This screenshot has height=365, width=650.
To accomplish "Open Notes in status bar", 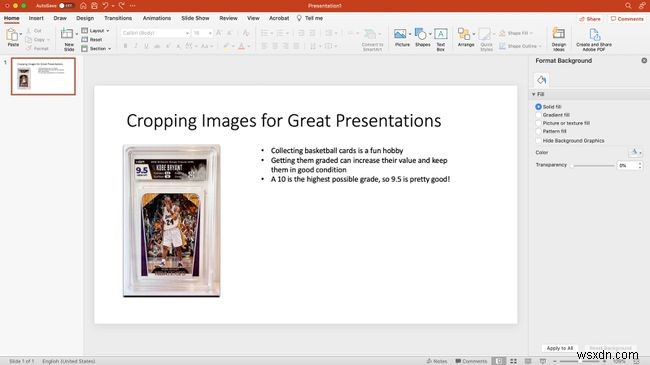I will (x=437, y=361).
